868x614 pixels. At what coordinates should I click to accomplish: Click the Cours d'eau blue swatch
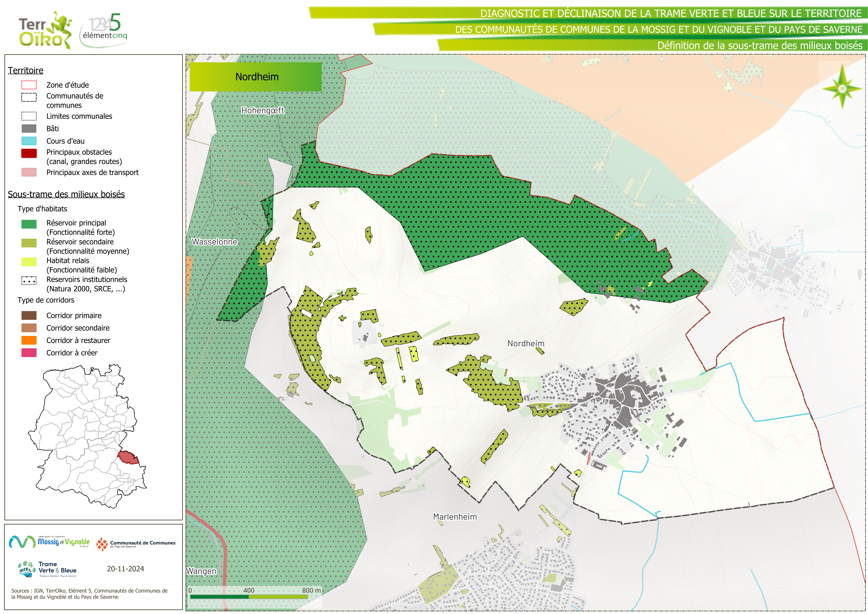pyautogui.click(x=29, y=141)
